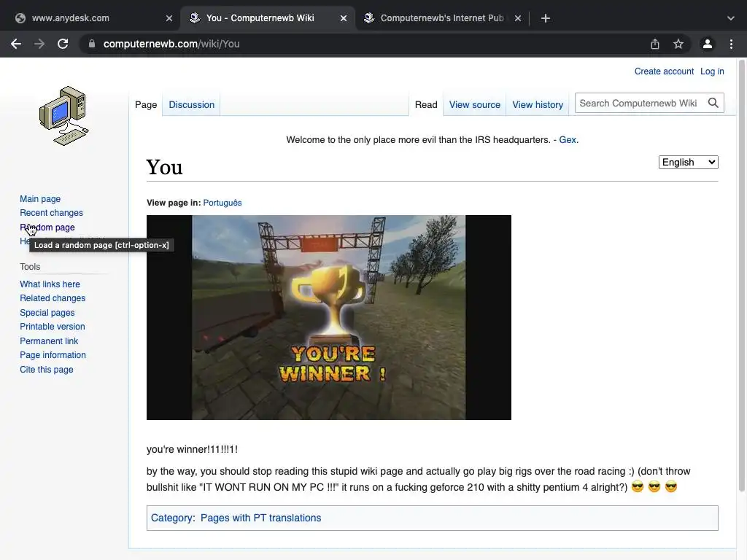This screenshot has width=747, height=560.
Task: Load a Random page from sidebar
Action: (x=47, y=227)
